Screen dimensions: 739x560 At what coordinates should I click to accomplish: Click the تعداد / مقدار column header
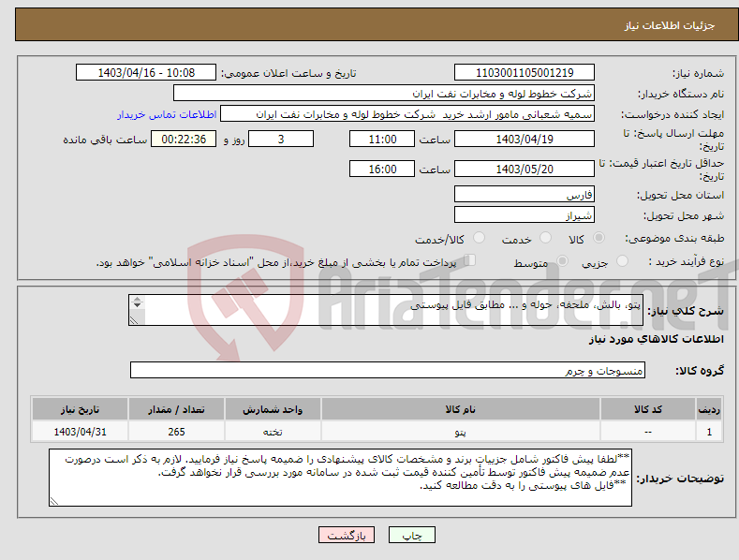pos(176,409)
